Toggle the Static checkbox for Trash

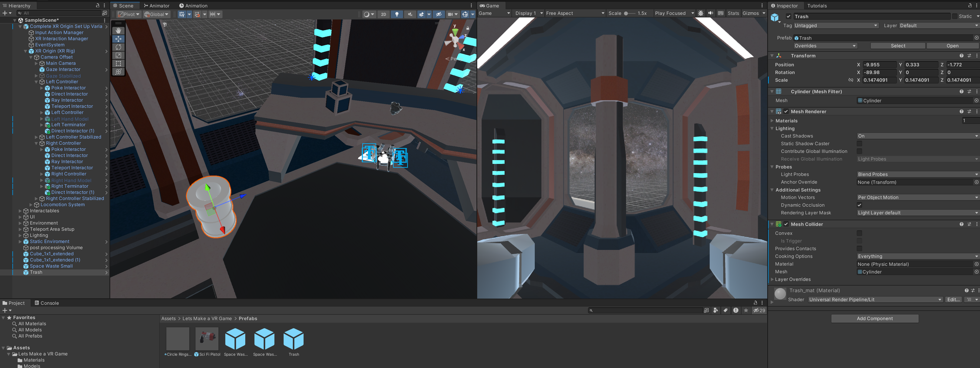coord(955,16)
